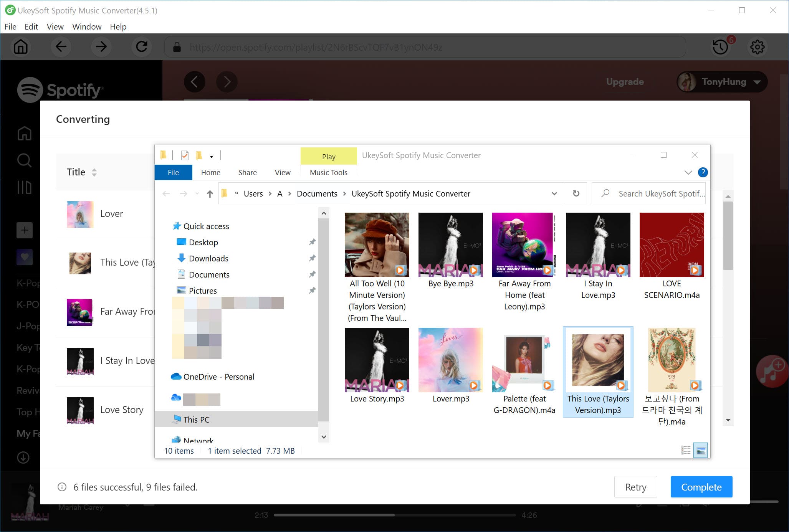This screenshot has height=532, width=789.
Task: Open the Music Tools ribbon tab
Action: click(x=328, y=173)
